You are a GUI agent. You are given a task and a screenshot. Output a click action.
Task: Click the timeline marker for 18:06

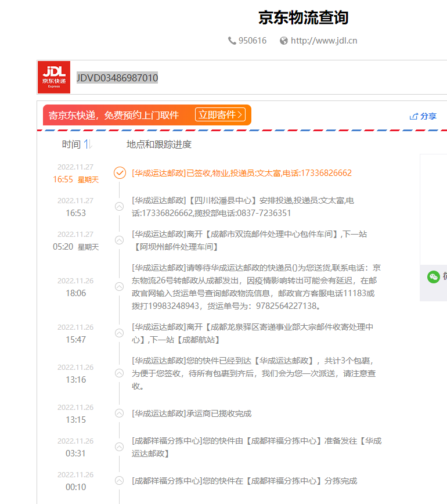click(119, 286)
